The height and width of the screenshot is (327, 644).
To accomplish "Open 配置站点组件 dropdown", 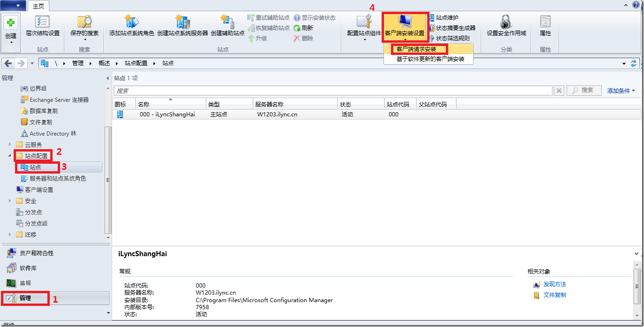I will tap(364, 28).
